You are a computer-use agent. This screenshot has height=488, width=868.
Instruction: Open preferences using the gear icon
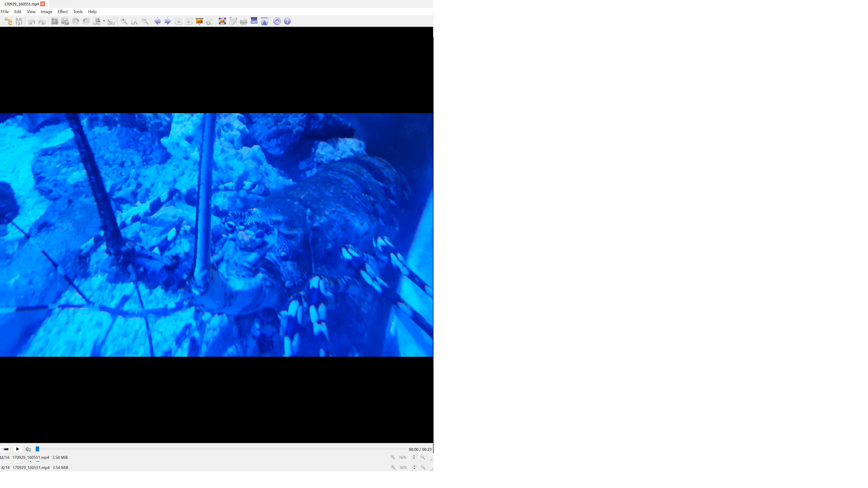pyautogui.click(x=277, y=21)
